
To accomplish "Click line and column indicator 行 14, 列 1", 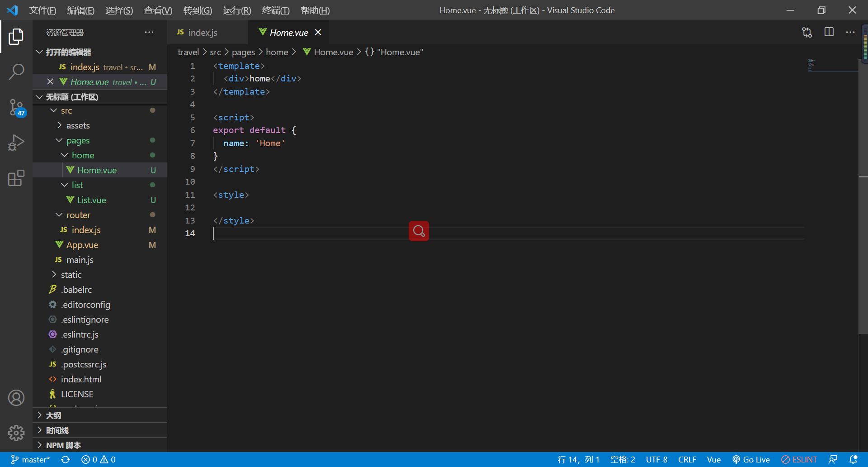I will [578, 460].
